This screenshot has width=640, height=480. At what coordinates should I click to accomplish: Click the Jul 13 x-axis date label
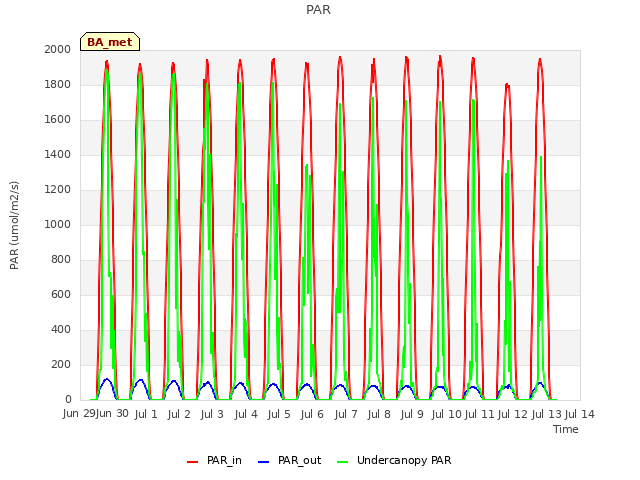coord(546,414)
